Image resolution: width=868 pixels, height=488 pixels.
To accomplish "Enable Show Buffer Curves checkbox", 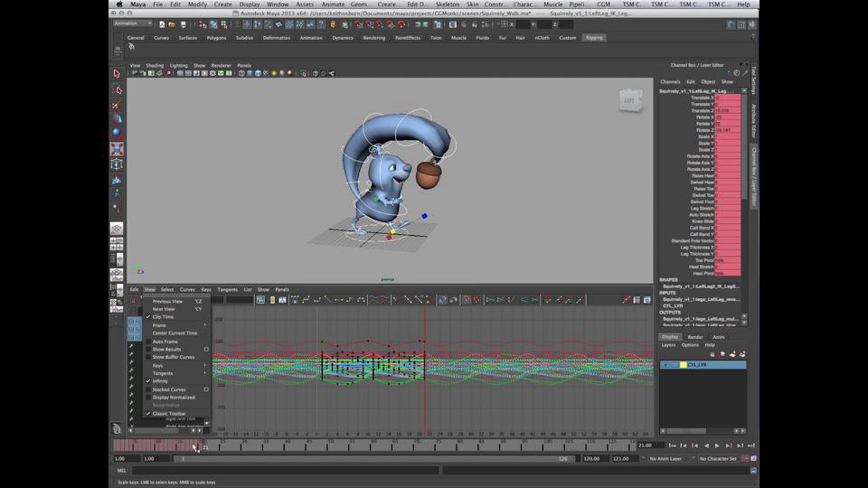I will point(148,357).
